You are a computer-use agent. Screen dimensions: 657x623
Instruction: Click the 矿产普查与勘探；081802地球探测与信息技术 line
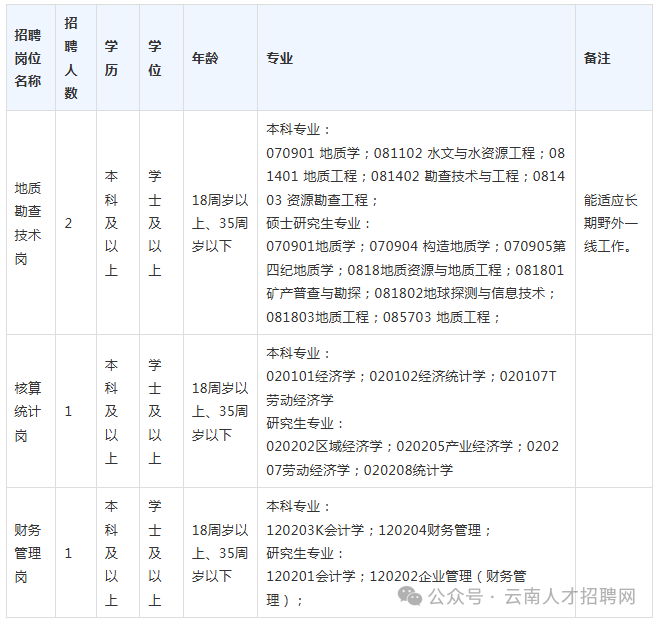[x=411, y=293]
